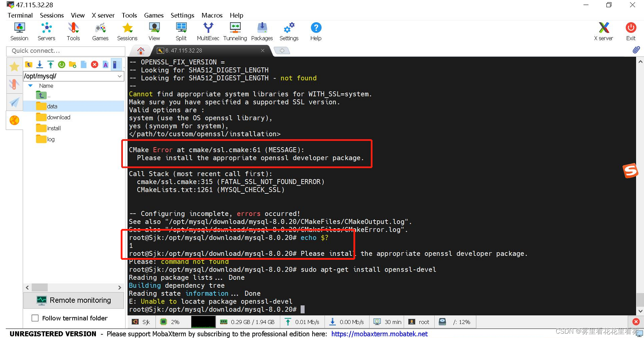Screen dimensions: 644x338
Task: Click the terminal scrollbar up arrow
Action: point(640,61)
